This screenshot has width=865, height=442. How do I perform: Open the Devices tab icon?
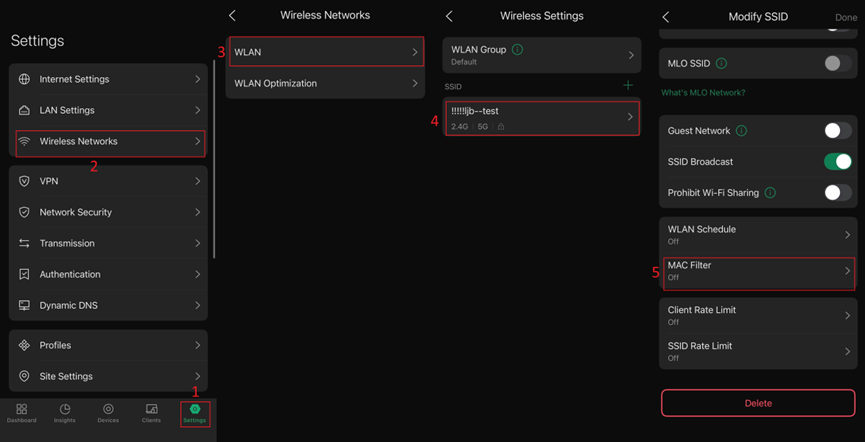click(x=108, y=409)
